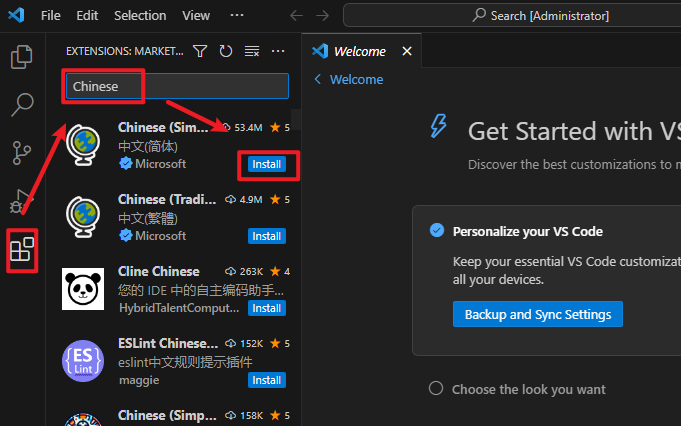Viewport: 681px width, 426px height.
Task: Open the Cline Chinese extension title
Action: pos(159,271)
